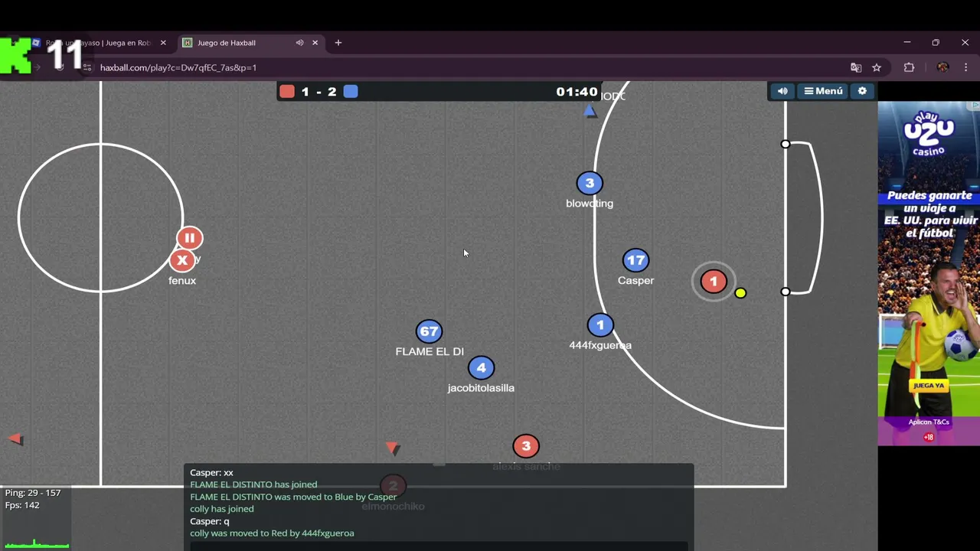Click 'colly was moved to Red' message

[272, 533]
